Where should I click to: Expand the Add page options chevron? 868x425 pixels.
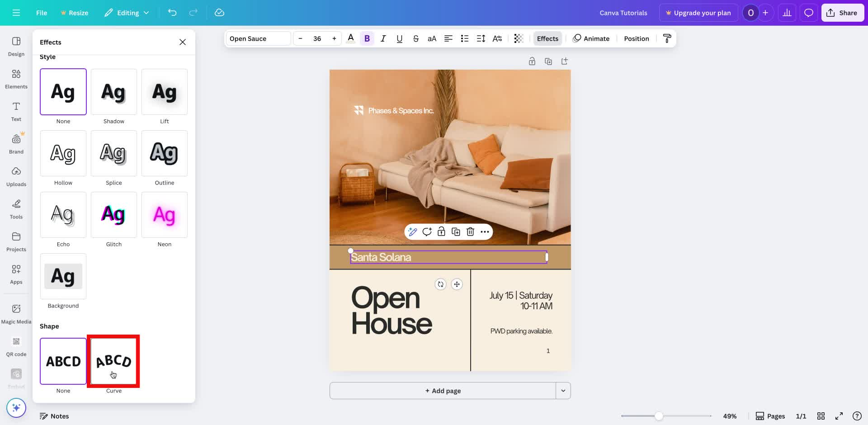[x=563, y=390]
